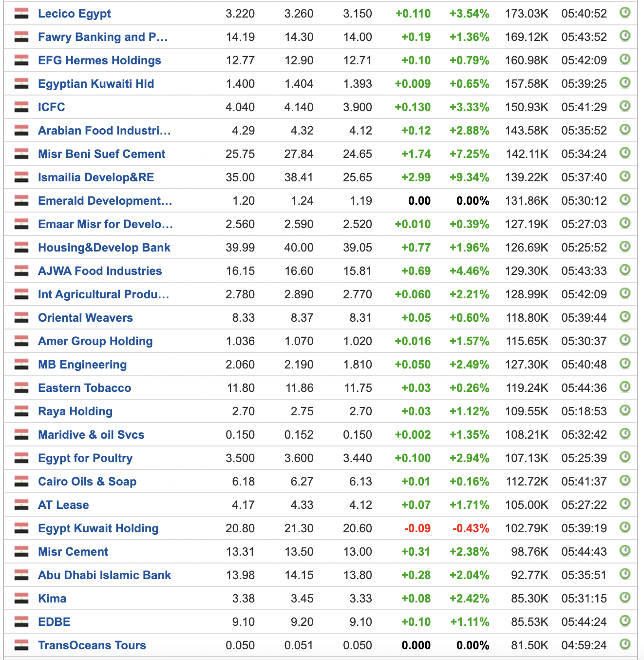Viewport: 644px width, 660px height.
Task: Open the Cairo Oils & Soap link
Action: pyautogui.click(x=87, y=482)
